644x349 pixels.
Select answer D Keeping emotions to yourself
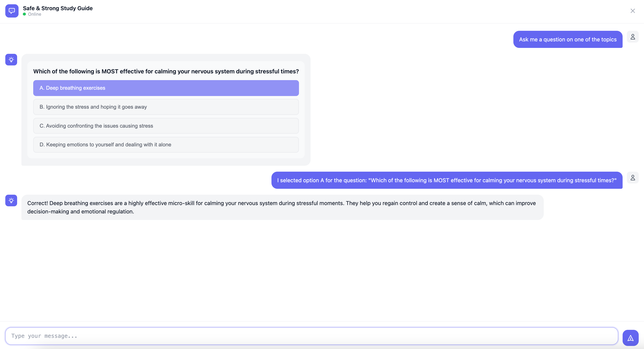166,145
